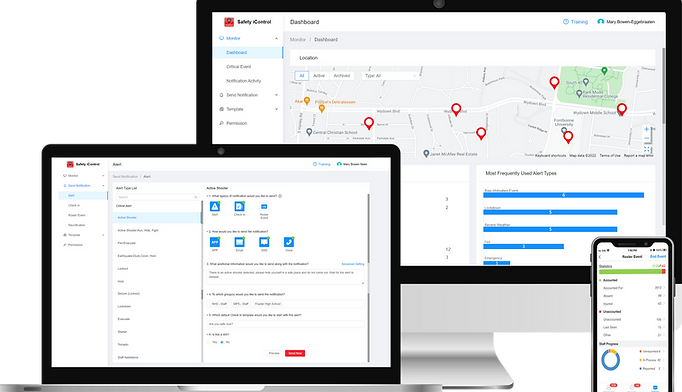Click the map fullscreen icon
This screenshot has width=682, height=392.
pyautogui.click(x=646, y=149)
